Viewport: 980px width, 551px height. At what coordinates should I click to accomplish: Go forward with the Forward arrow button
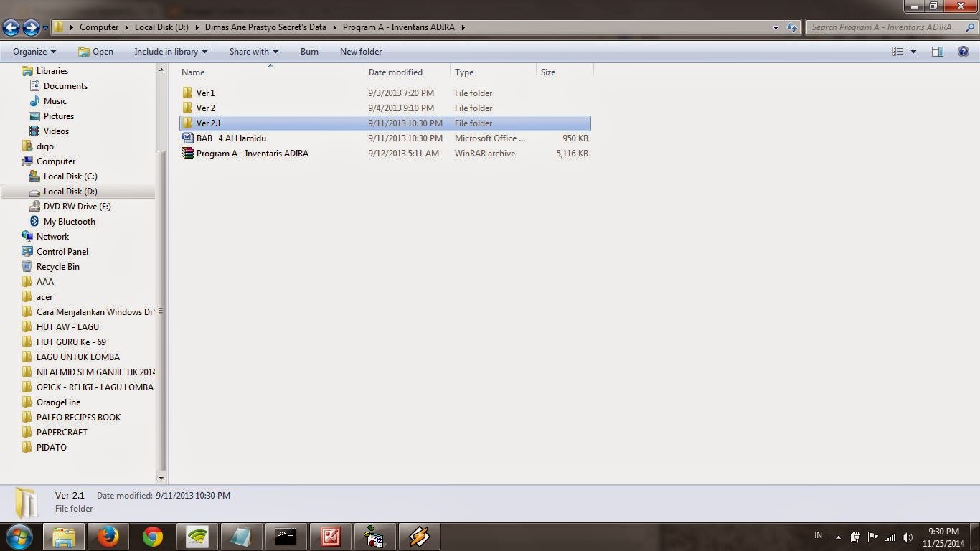point(31,28)
